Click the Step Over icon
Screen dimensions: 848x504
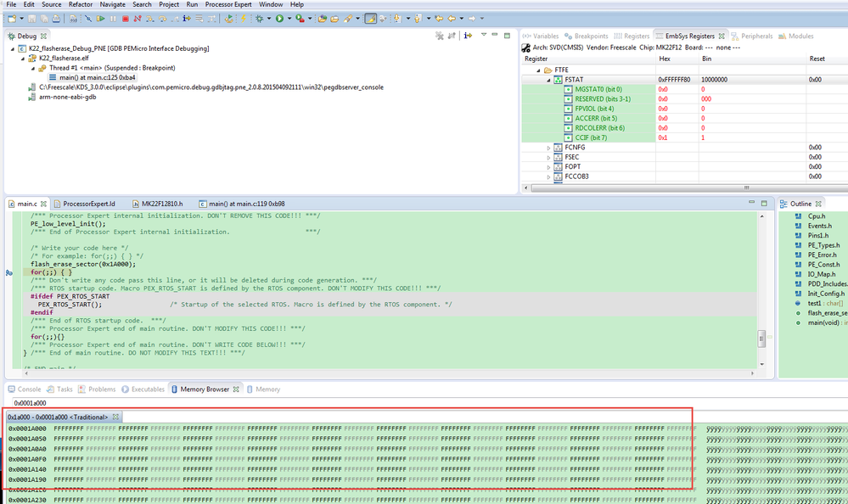pos(162,19)
